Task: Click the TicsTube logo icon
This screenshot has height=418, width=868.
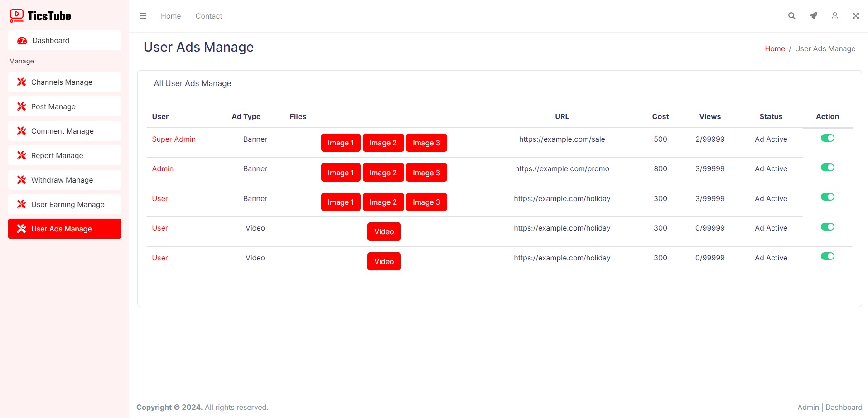Action: point(17,16)
